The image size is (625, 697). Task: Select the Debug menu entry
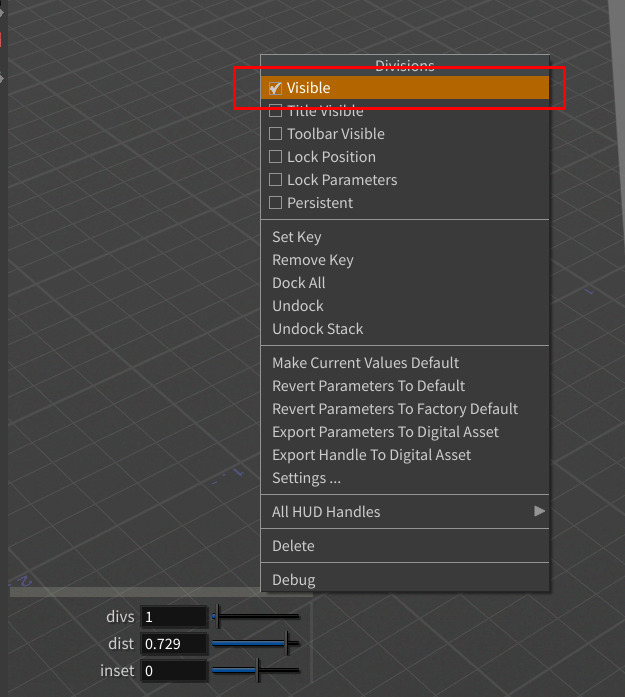pyautogui.click(x=405, y=580)
